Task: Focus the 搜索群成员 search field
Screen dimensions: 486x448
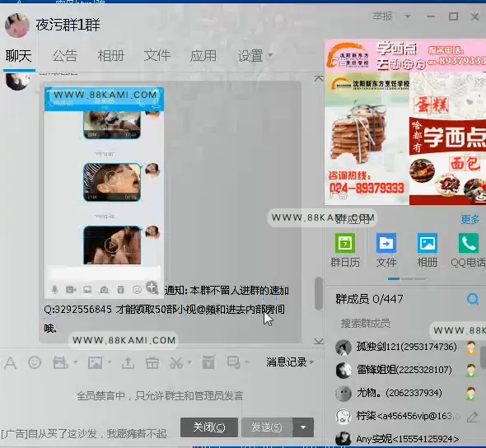Action: 403,323
